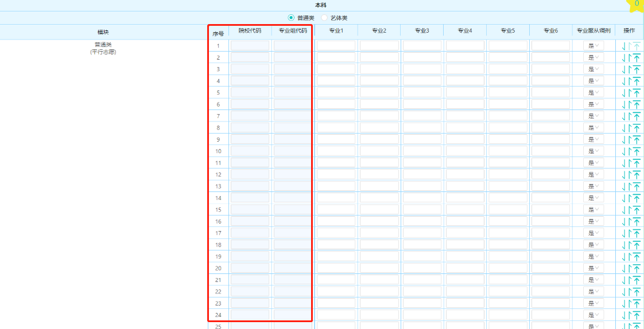The width and height of the screenshot is (644, 329).
Task: Click 专业1 input field in row 2
Action: click(336, 57)
